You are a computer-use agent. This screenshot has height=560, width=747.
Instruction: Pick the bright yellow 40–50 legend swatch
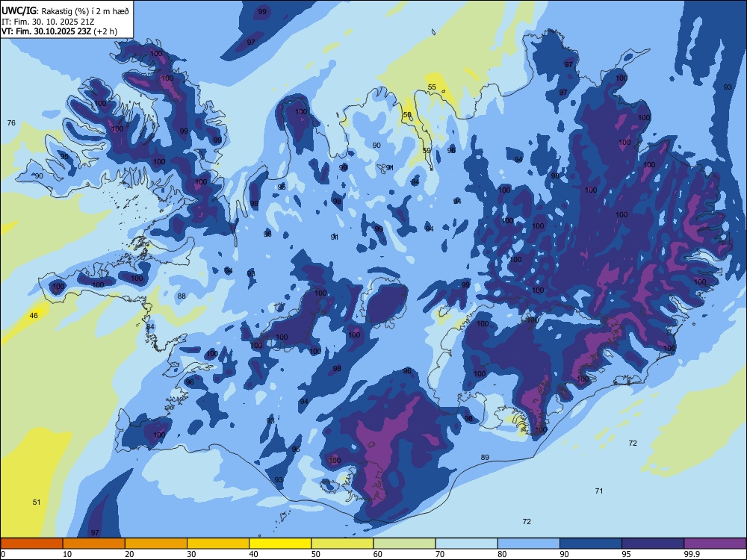point(280,544)
